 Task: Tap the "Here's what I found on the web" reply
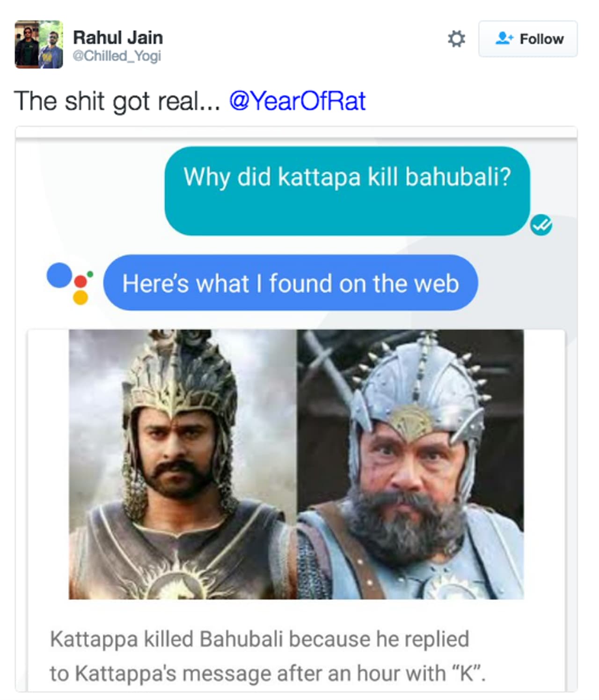point(290,283)
